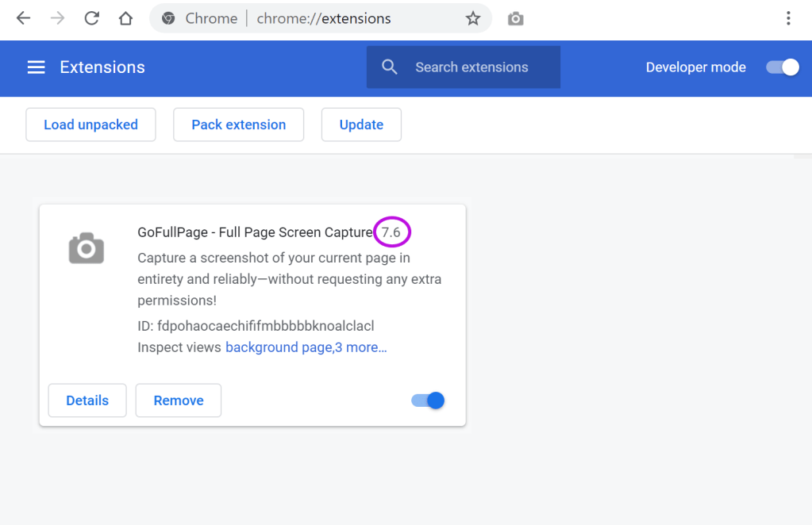Remove the GoFullPage extension
The width and height of the screenshot is (812, 525).
coord(179,400)
